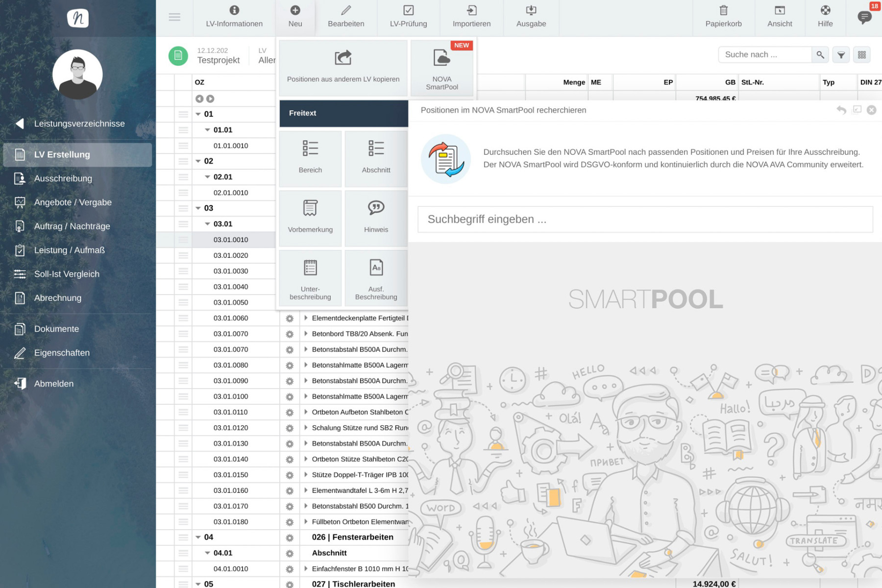Collapse the 03.01 section in the tree

(207, 223)
